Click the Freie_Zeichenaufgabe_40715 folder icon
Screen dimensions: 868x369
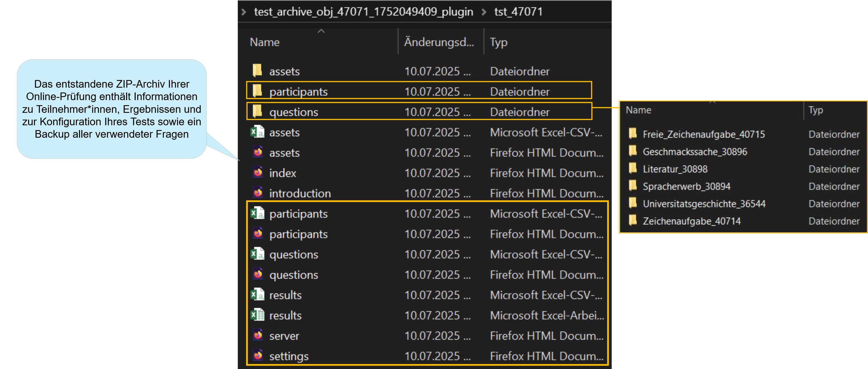(633, 133)
